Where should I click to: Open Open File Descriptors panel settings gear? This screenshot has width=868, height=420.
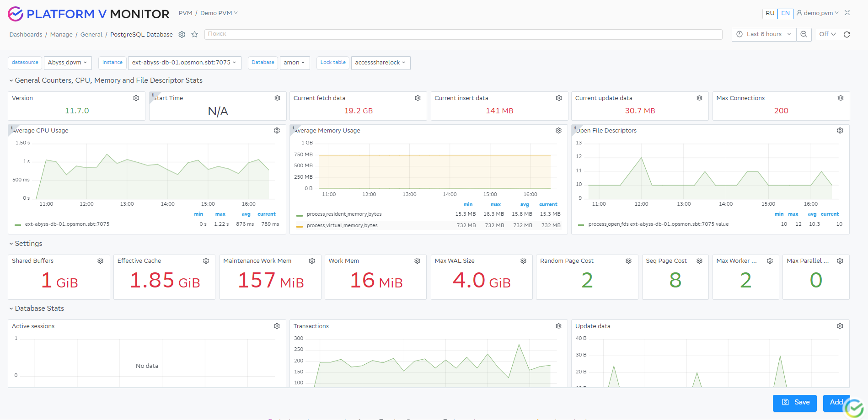840,131
